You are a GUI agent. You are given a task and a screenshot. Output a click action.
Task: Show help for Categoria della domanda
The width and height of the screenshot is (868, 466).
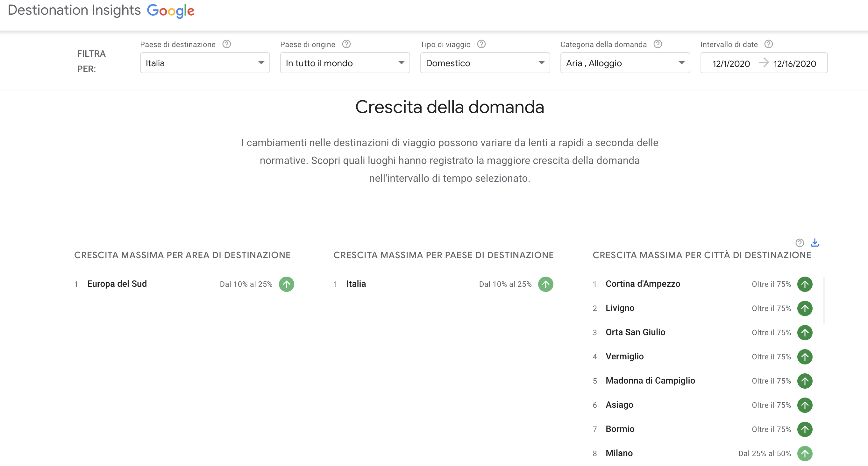(658, 44)
